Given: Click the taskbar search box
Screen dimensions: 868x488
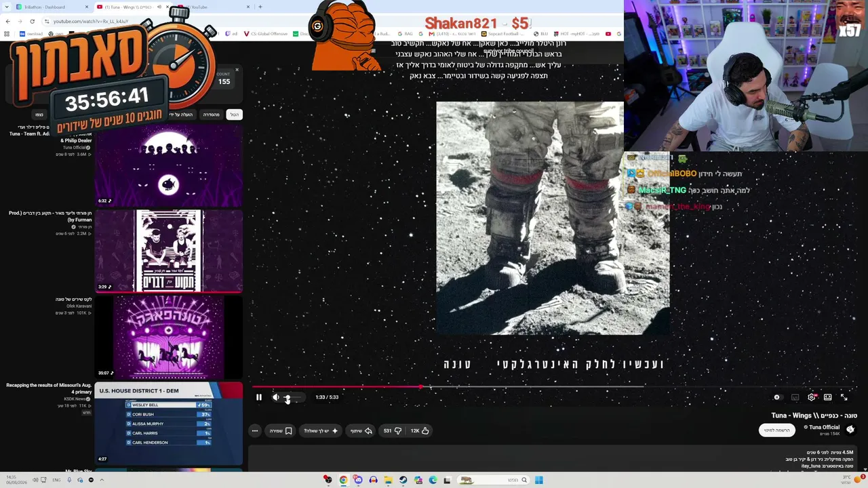Looking at the screenshot, I should point(493,480).
